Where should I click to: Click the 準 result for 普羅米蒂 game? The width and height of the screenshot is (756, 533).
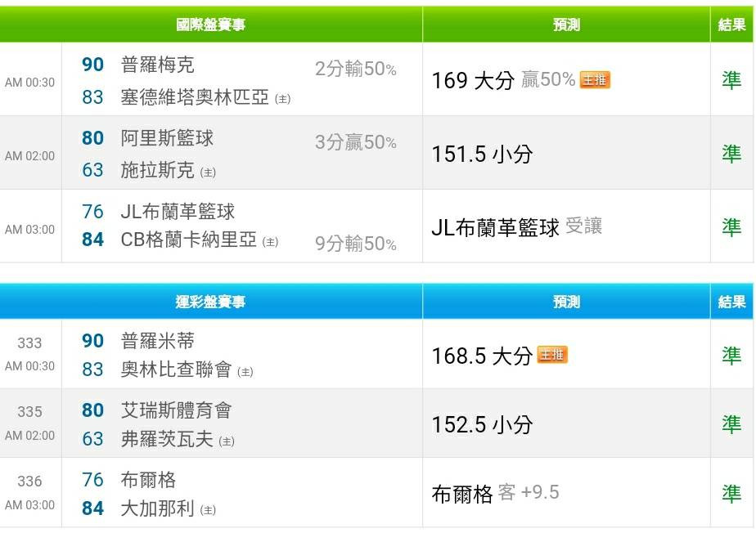(x=731, y=356)
